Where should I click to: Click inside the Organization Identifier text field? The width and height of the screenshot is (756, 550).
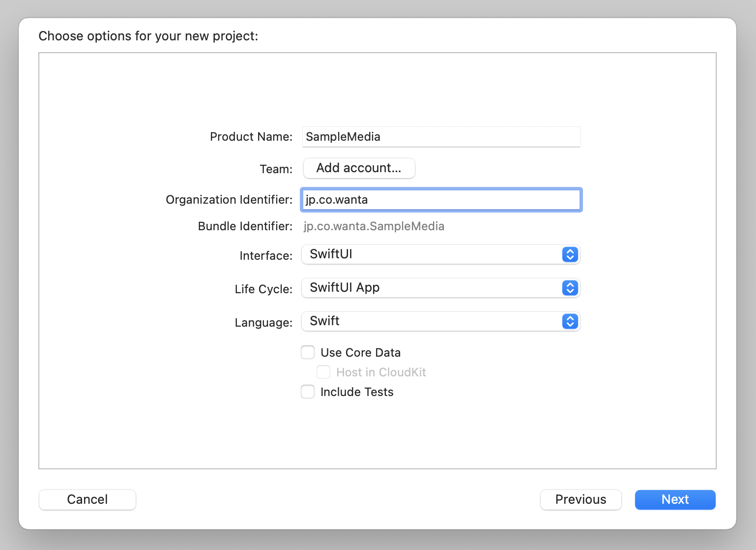pyautogui.click(x=441, y=200)
